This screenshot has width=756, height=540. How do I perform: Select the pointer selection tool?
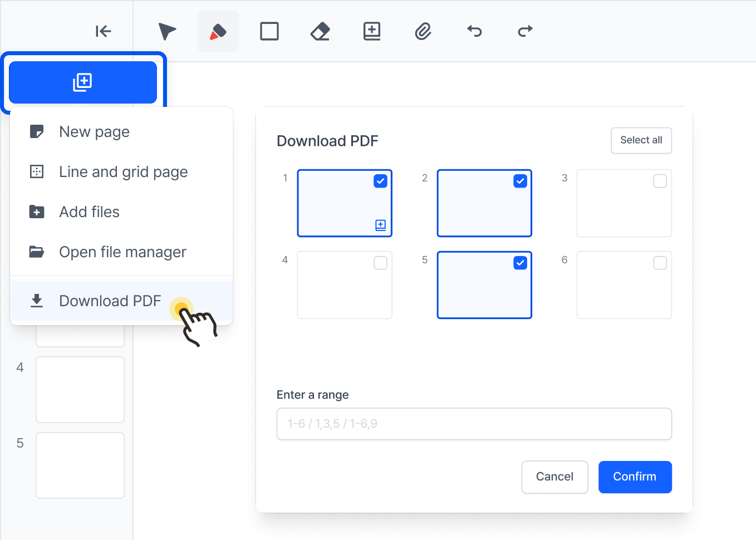(167, 31)
